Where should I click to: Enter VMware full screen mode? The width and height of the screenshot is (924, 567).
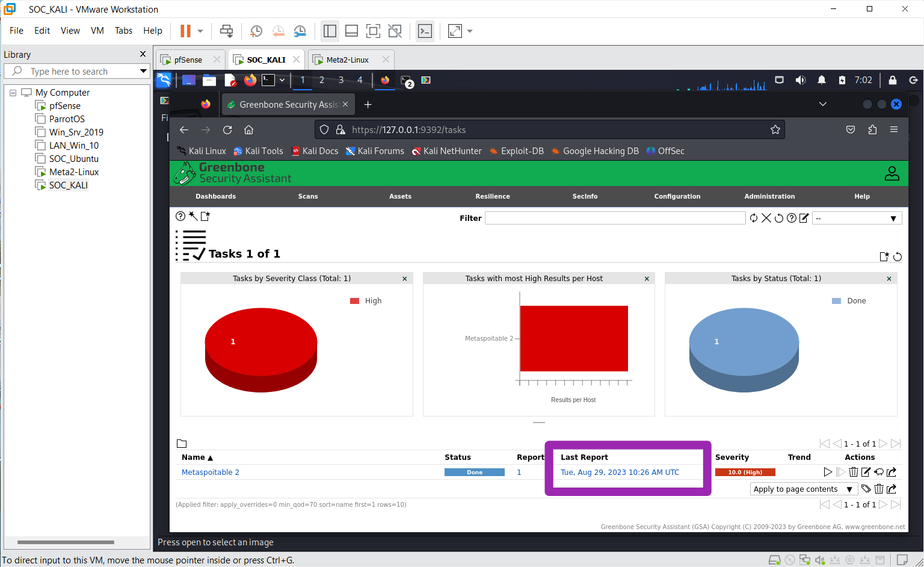(x=373, y=31)
